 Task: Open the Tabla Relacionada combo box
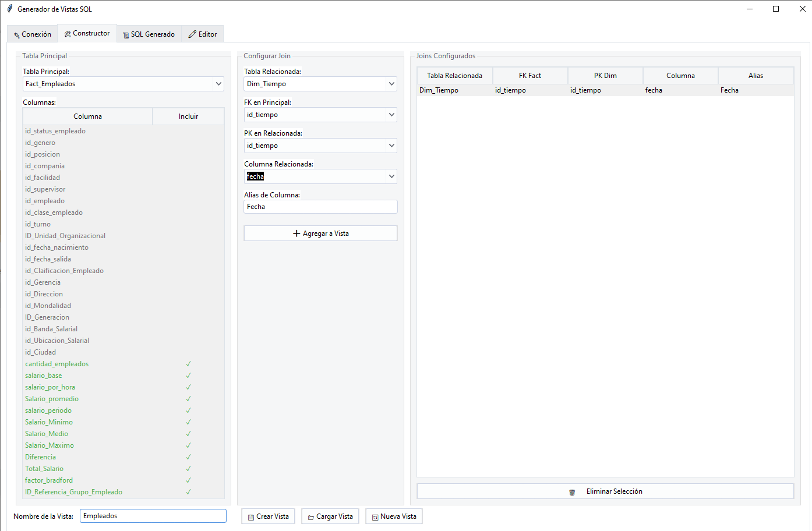tap(391, 84)
